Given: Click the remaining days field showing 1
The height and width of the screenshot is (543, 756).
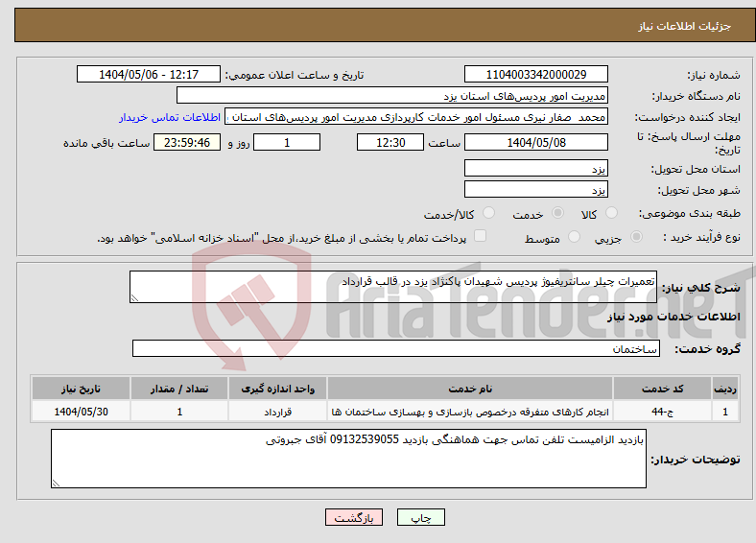Looking at the screenshot, I should [x=287, y=142].
